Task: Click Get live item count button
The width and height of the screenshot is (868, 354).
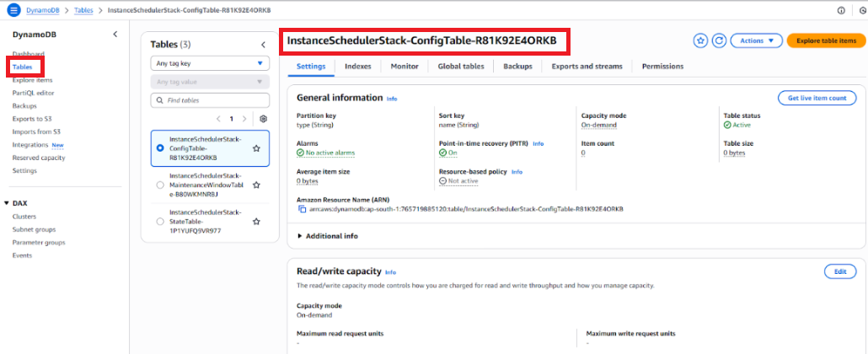Action: tap(817, 98)
